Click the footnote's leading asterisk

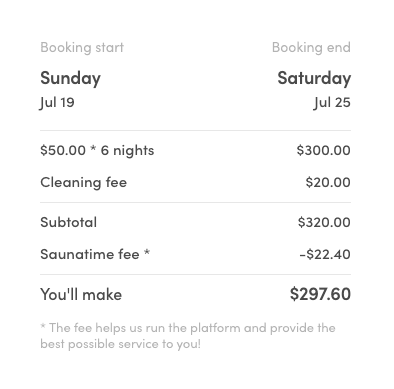coord(43,326)
